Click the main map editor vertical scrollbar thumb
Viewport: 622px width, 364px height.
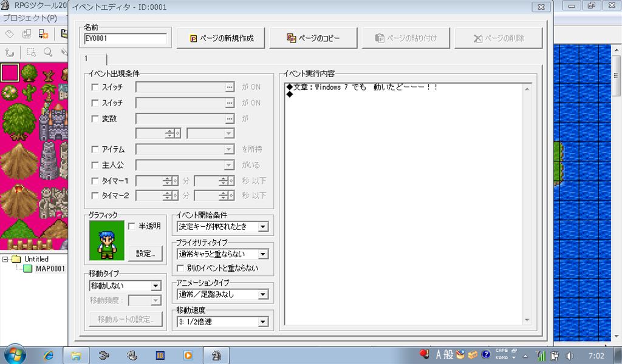click(x=616, y=75)
